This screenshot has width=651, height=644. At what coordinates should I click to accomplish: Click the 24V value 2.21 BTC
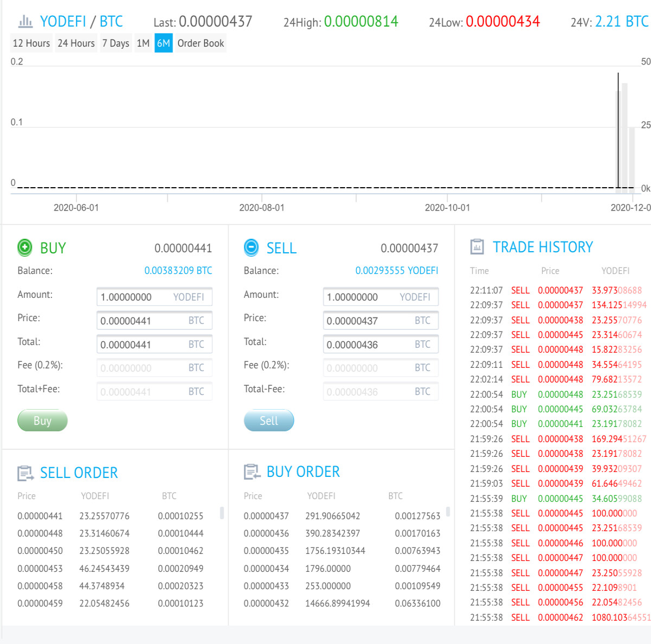[x=622, y=22]
